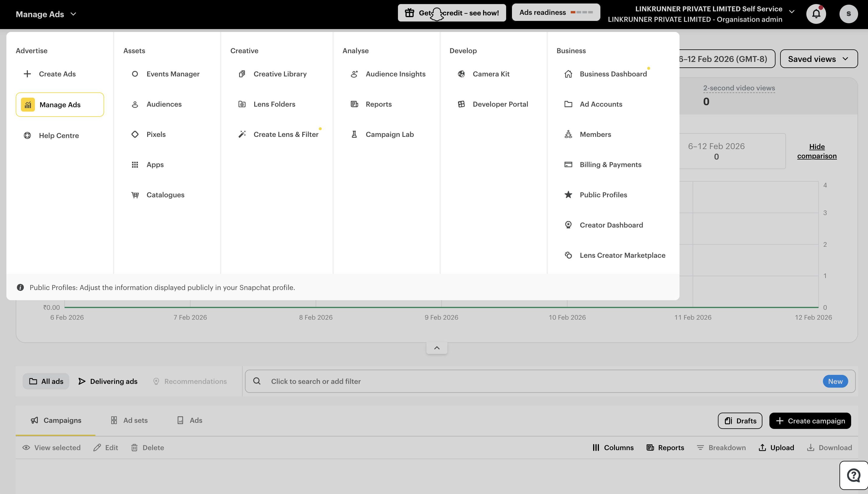This screenshot has width=868, height=494.
Task: Open the notifications bell
Action: point(816,14)
